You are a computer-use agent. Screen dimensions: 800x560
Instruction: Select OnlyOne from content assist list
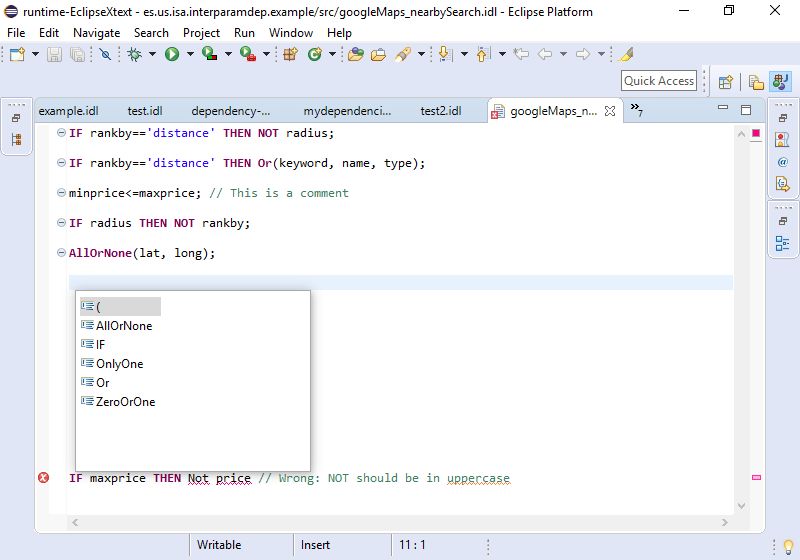[120, 364]
